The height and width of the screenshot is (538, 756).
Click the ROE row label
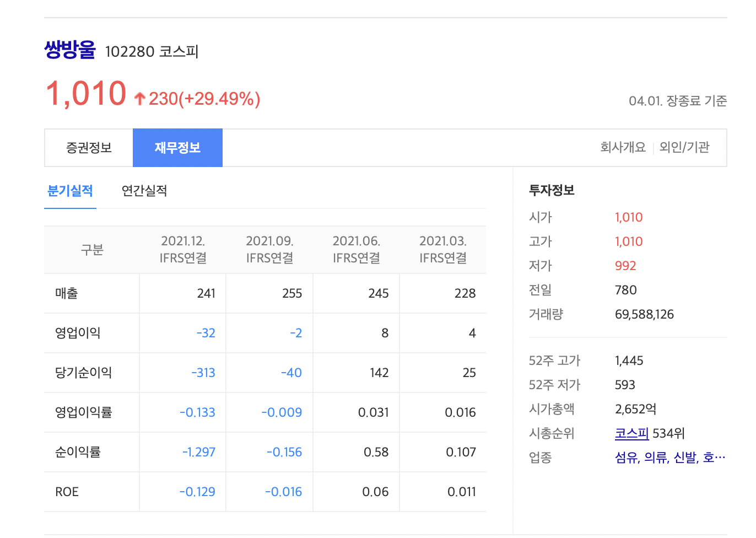(67, 492)
